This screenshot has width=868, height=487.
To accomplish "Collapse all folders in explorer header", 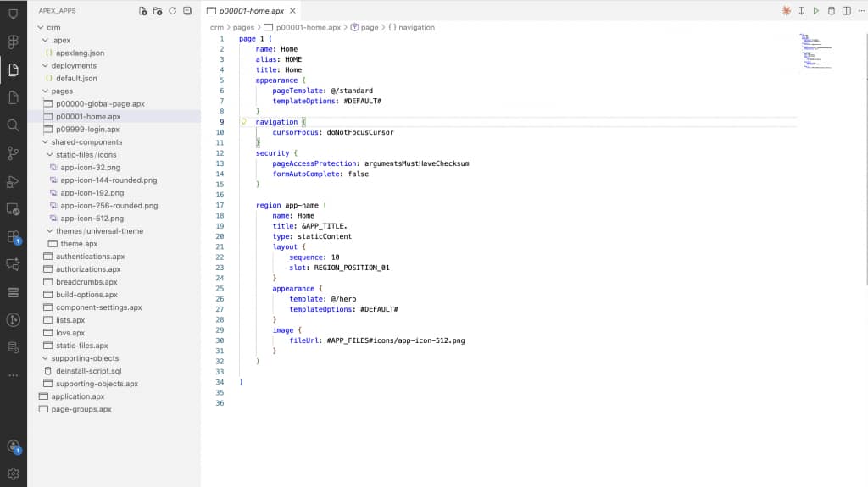I will pos(187,10).
